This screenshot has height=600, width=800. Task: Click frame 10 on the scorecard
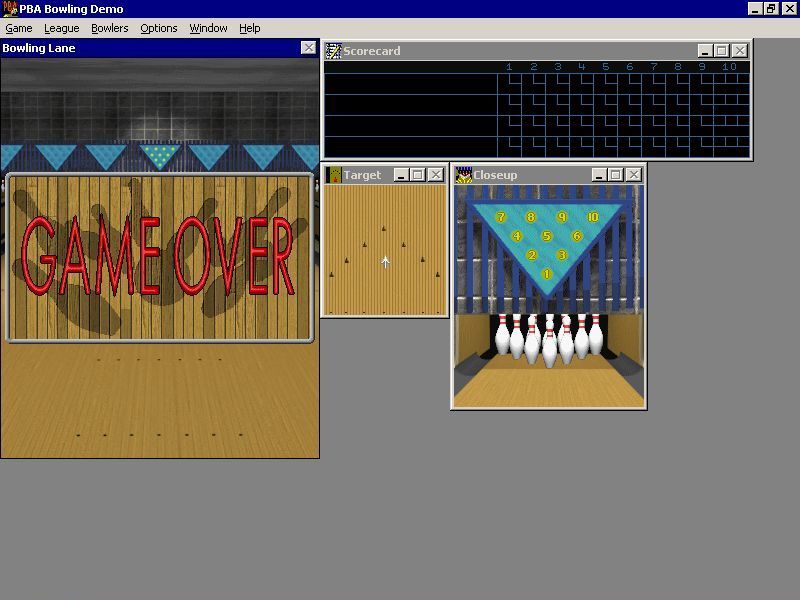pyautogui.click(x=729, y=67)
